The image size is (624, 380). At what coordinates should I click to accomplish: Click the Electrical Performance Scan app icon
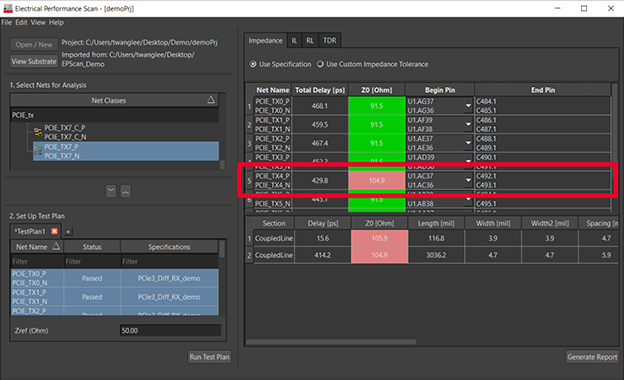pyautogui.click(x=8, y=8)
